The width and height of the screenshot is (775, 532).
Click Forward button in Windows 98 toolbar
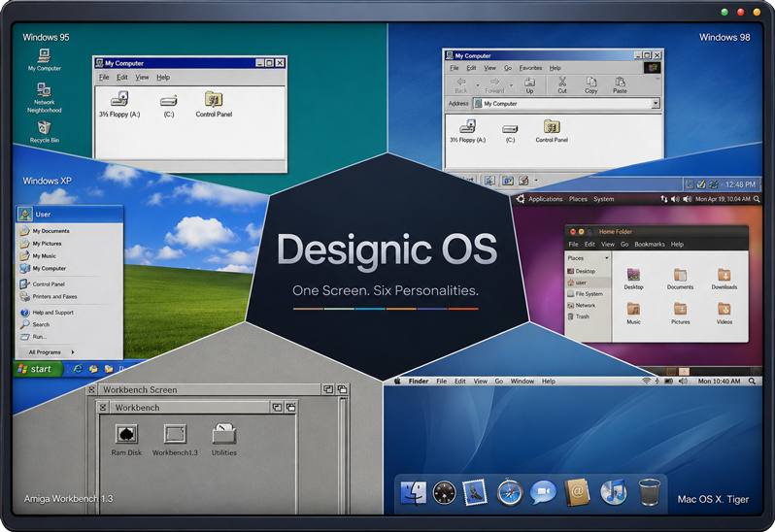(x=494, y=85)
